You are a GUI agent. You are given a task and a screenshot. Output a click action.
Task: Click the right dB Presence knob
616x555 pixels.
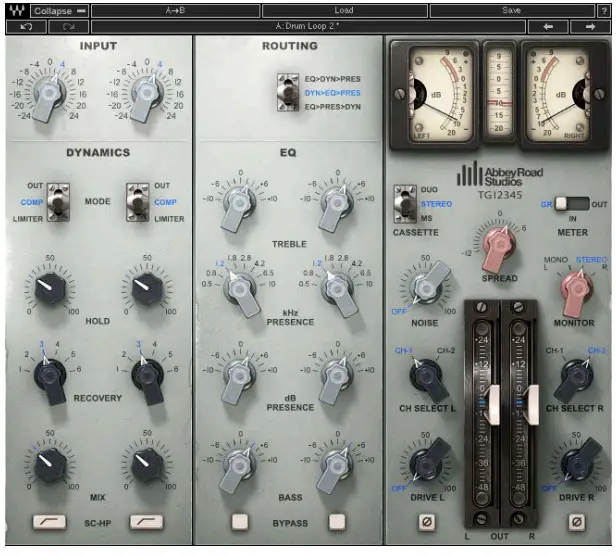tap(336, 376)
